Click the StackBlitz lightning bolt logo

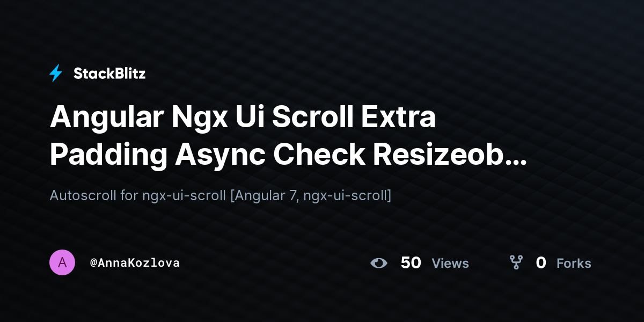56,74
